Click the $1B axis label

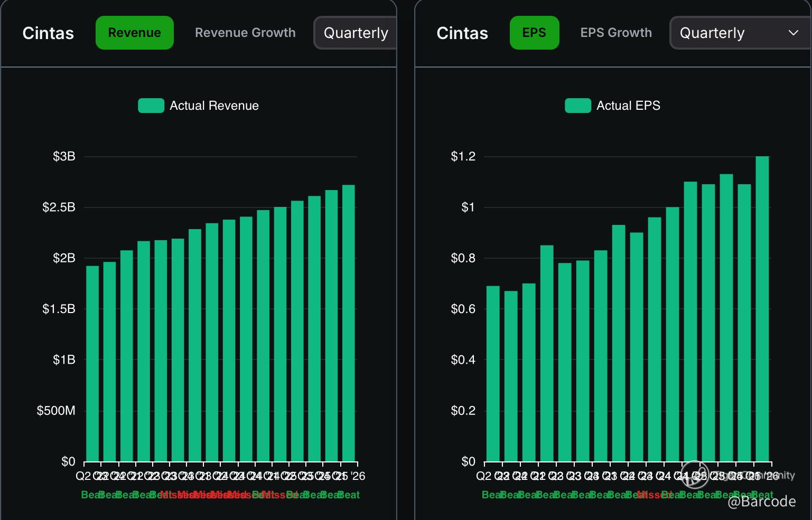(64, 360)
